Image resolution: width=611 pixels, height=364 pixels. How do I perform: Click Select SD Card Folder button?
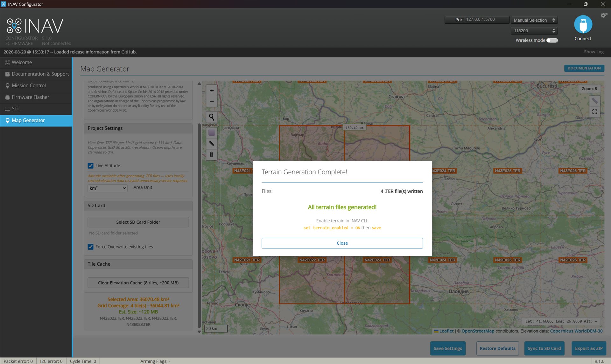point(138,222)
